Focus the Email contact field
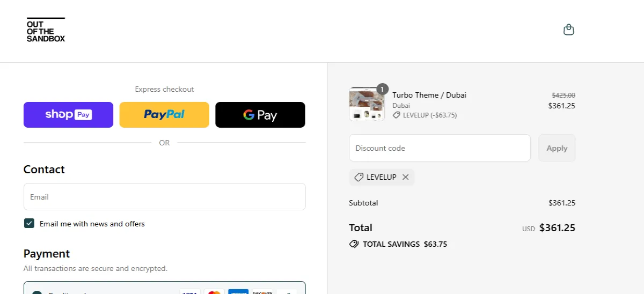 pos(164,197)
